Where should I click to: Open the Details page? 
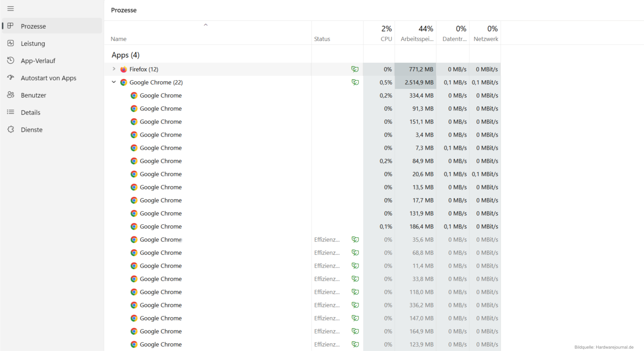pyautogui.click(x=52, y=112)
